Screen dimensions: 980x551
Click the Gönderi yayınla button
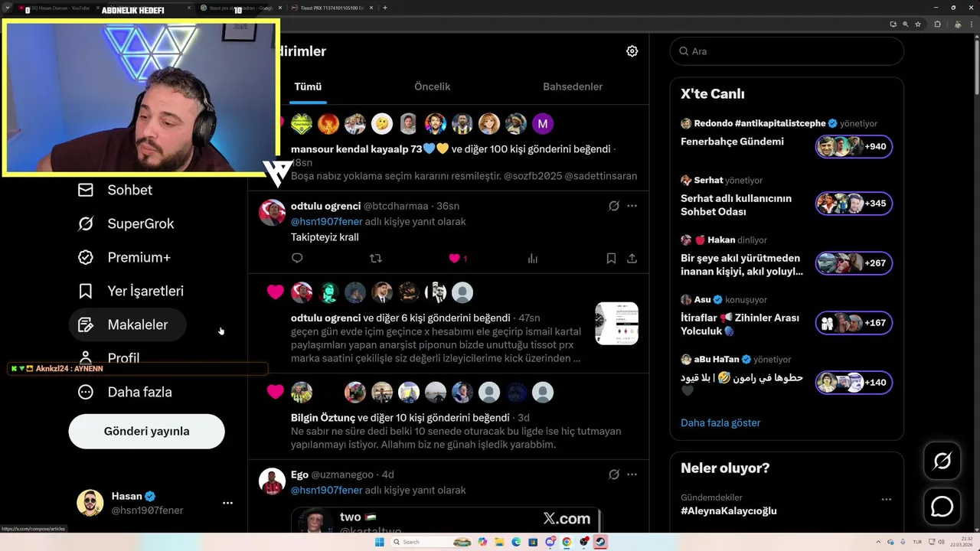coord(146,431)
